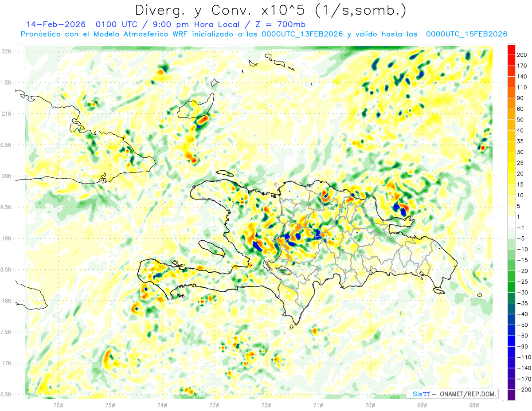Image resolution: width=532 pixels, height=411 pixels.
Task: Click the '21N' latitude label
Action: click(7, 114)
